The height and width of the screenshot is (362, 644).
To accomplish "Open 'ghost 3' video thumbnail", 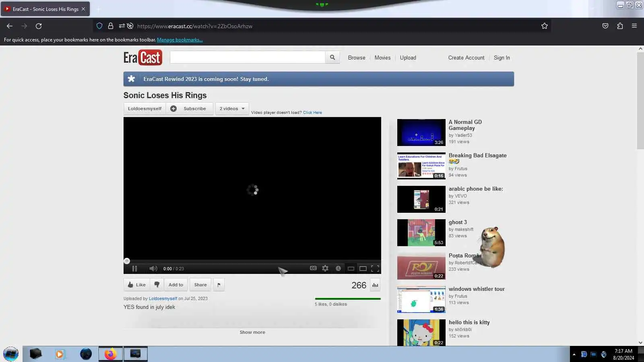I will pos(421,232).
